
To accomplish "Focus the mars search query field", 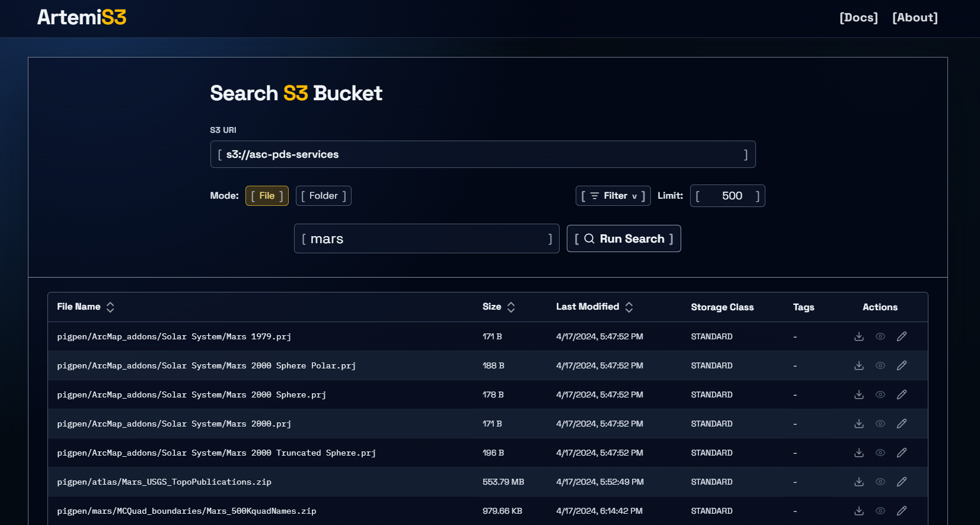I will coord(426,238).
